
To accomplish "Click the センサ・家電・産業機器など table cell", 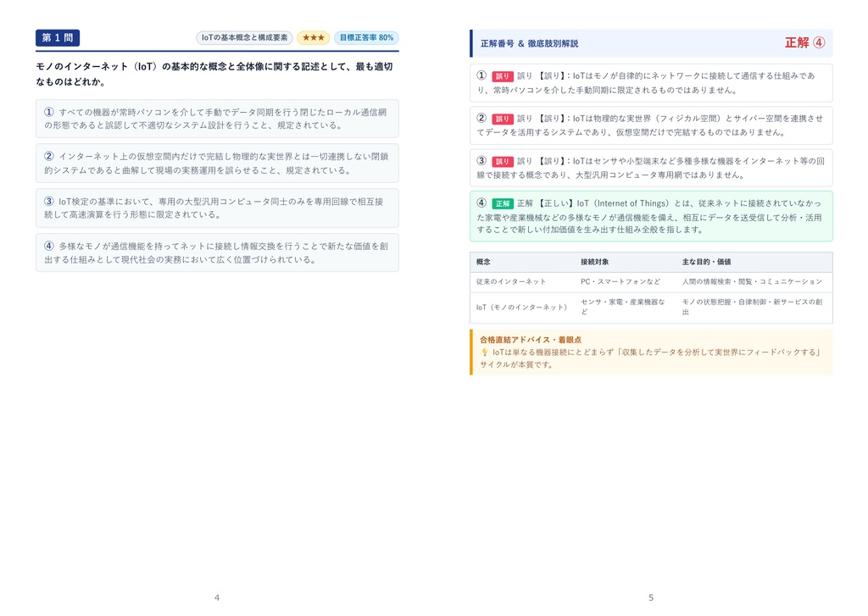I will [623, 307].
